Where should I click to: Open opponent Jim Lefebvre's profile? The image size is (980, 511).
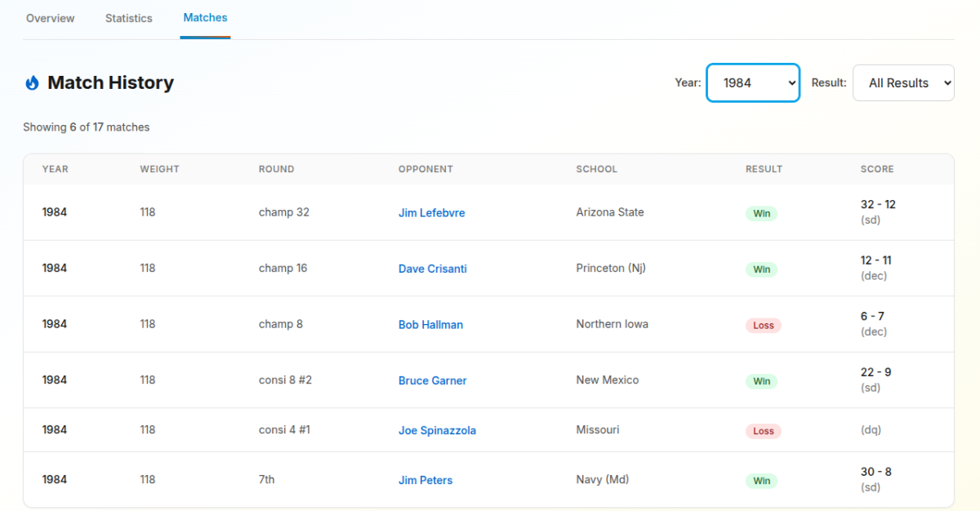pos(432,213)
